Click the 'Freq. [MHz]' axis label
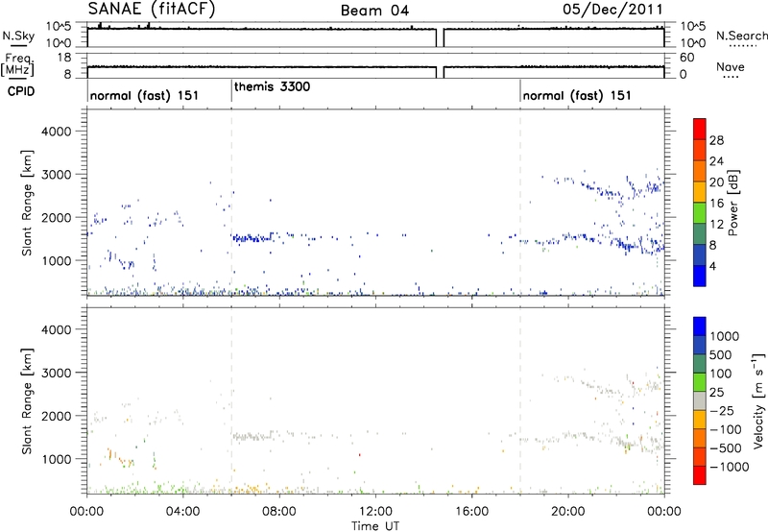This screenshot has width=768, height=532. (x=18, y=64)
